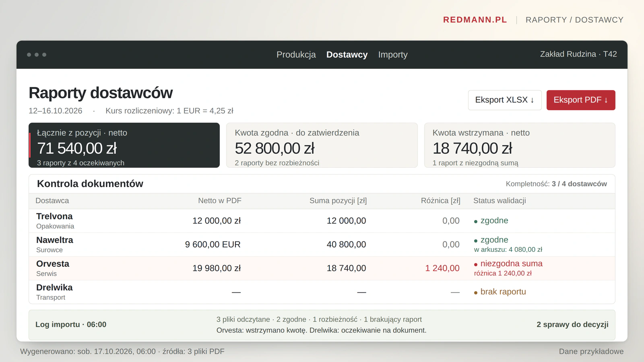
Task: Open the Produkcja tab
Action: (x=296, y=55)
